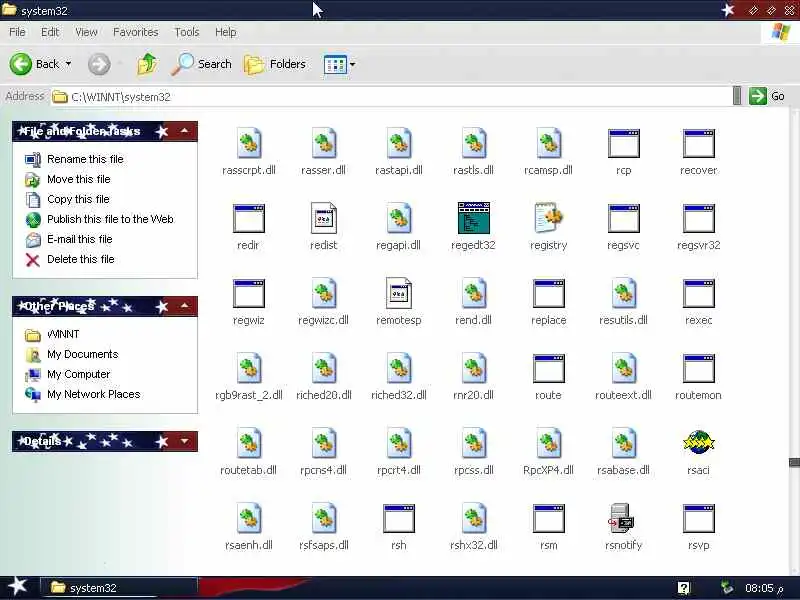Click the system32 taskbar button
Screen dimensions: 800x600
[x=118, y=587]
